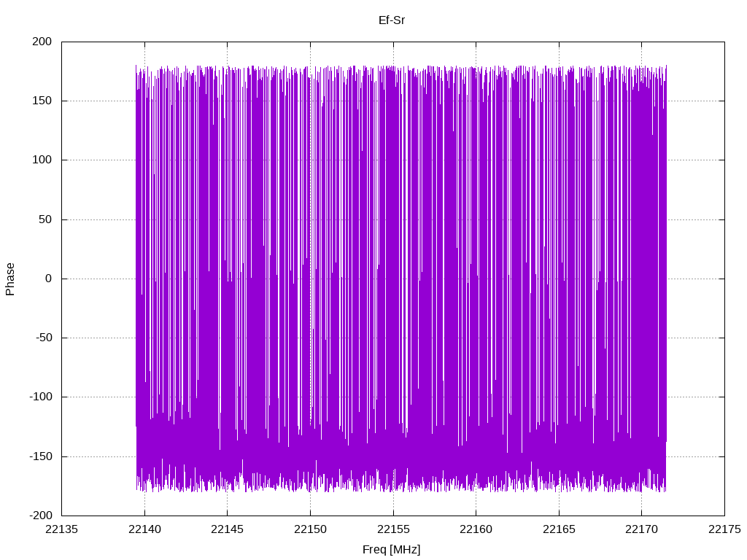Click the y-axis tick label -150
The height and width of the screenshot is (560, 747).
pos(41,456)
